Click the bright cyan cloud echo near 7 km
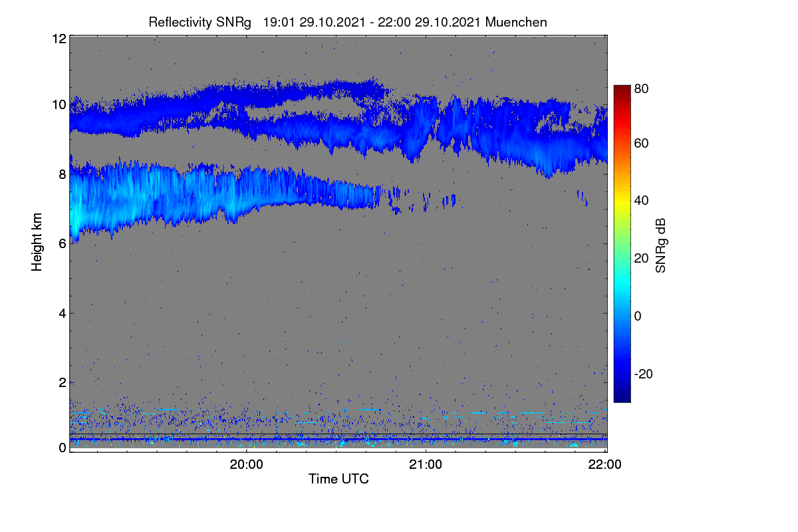798x532 pixels. 76,213
